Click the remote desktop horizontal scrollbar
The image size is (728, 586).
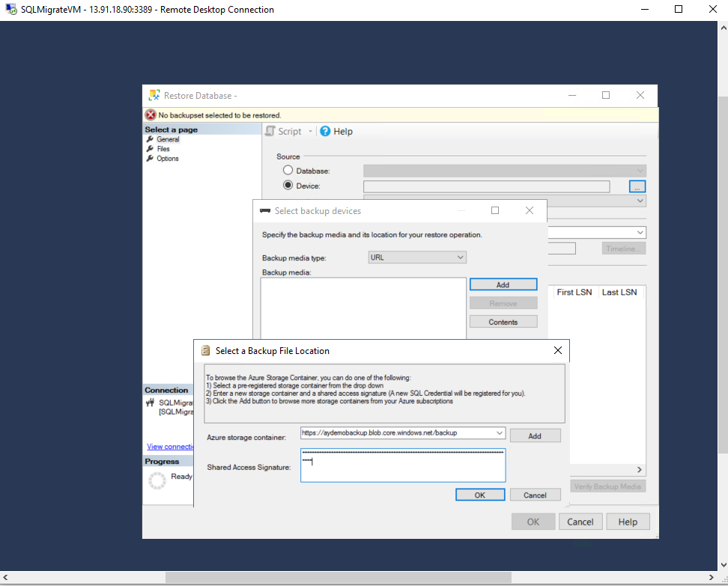338,577
